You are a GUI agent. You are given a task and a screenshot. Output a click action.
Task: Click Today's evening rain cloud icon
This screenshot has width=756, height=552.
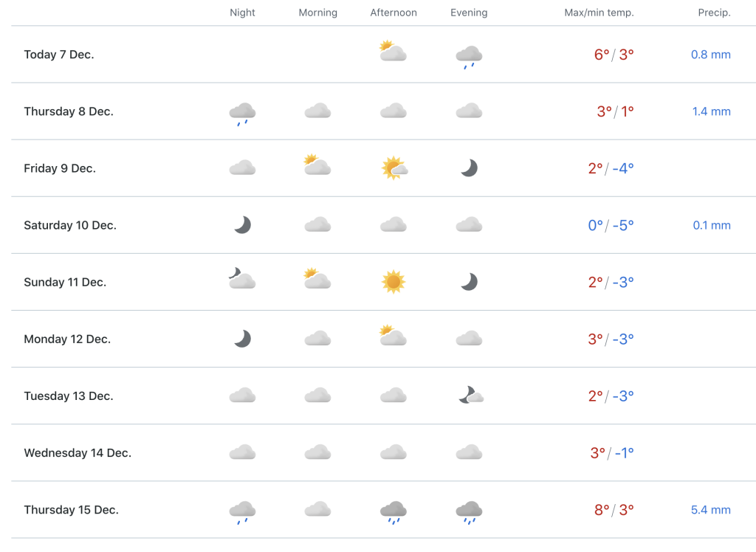point(469,57)
